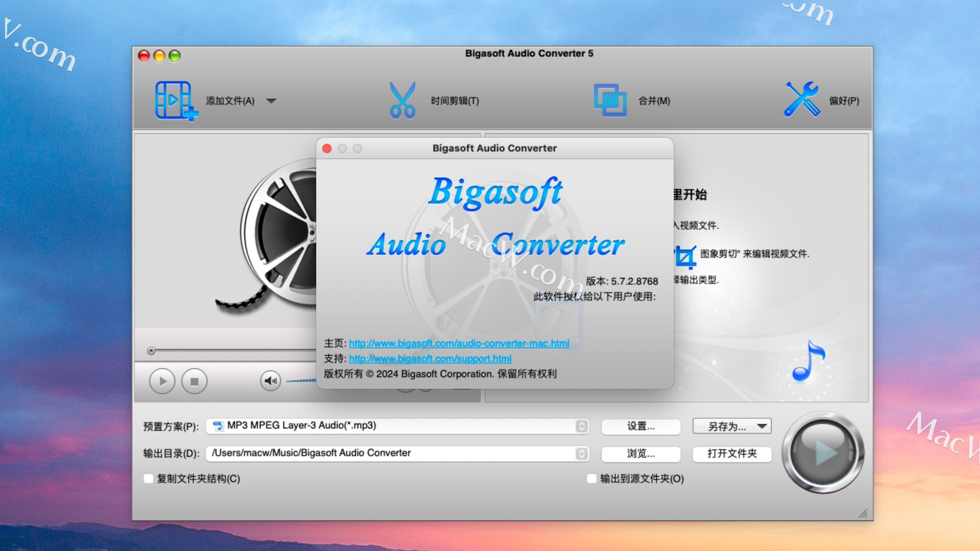
Task: Click the crop icon beside 图象剪切 text
Action: pyautogui.click(x=685, y=257)
